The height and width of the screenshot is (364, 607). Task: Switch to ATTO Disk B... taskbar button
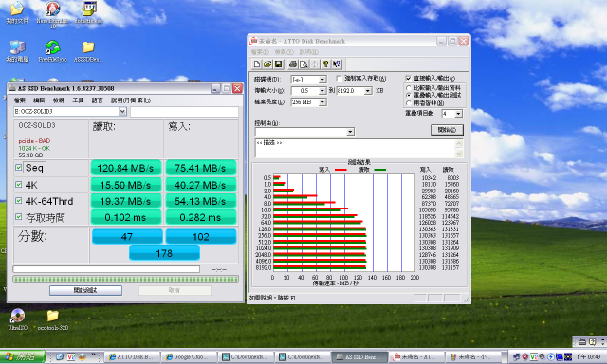pos(132,356)
